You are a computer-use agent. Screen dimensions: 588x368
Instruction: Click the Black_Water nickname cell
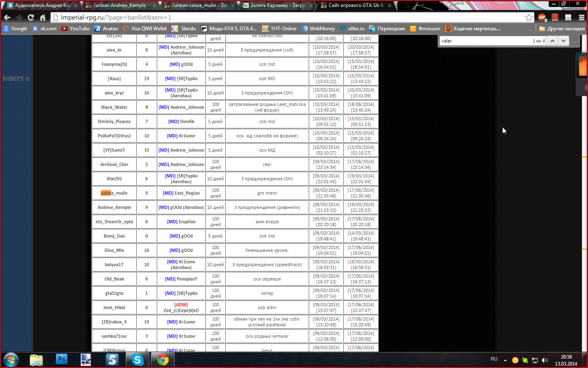click(114, 107)
